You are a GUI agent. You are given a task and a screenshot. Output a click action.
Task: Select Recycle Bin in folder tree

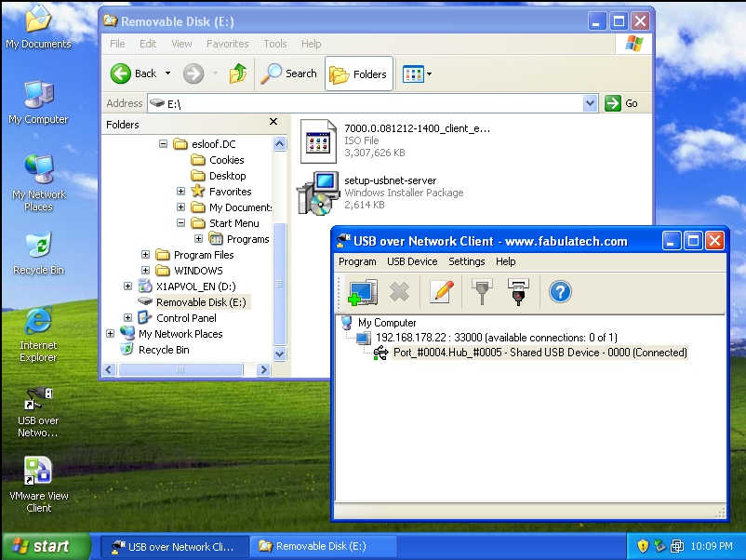[x=164, y=350]
